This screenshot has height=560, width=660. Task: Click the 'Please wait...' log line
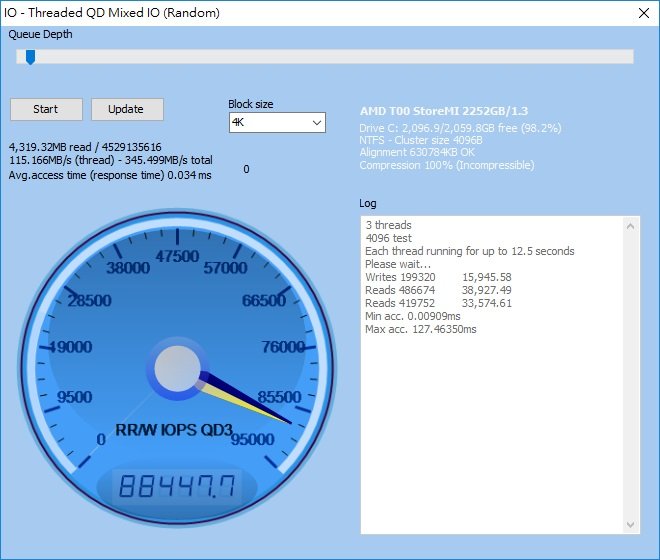pyautogui.click(x=398, y=264)
